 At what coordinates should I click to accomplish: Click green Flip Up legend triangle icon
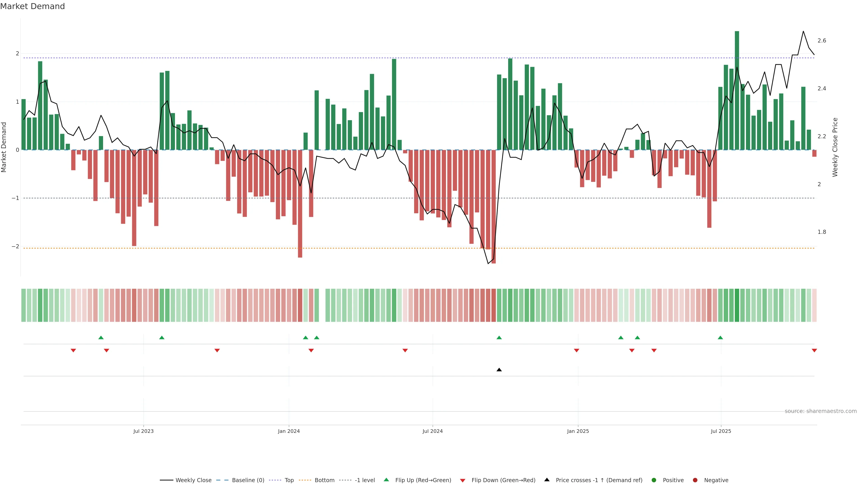tap(387, 480)
